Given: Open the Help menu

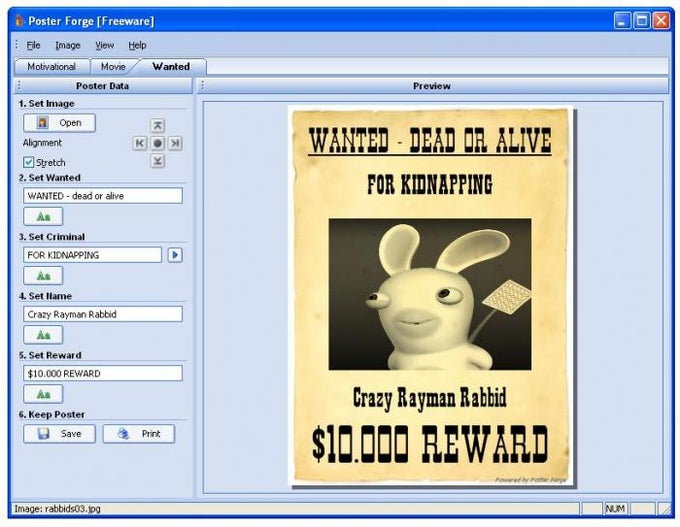Looking at the screenshot, I should point(137,45).
